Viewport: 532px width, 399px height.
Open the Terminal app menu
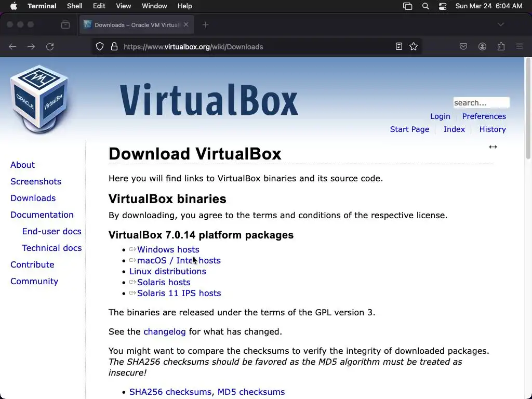click(42, 6)
